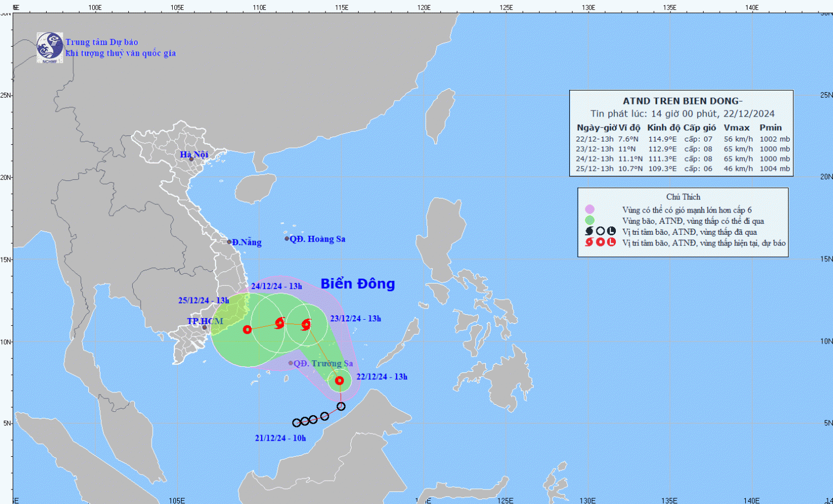
Task: Click the black past-position icons in legend
Action: pyautogui.click(x=600, y=231)
